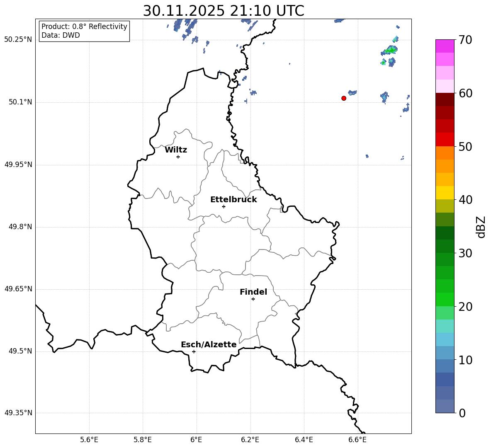Click the 20 tick on colorbar
Image resolution: width=491 pixels, height=448 pixels.
tap(465, 307)
